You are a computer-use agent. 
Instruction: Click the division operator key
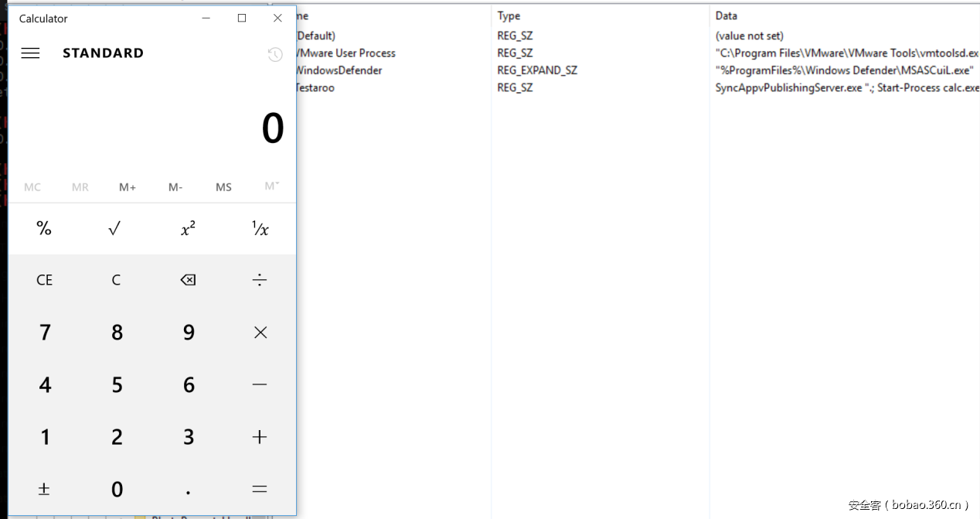(260, 280)
